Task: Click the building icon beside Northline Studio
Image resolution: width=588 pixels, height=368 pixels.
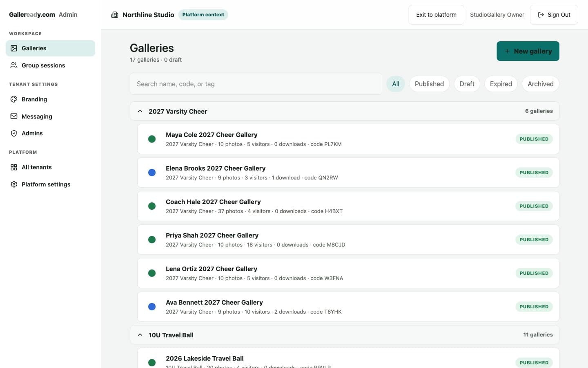Action: (x=115, y=15)
